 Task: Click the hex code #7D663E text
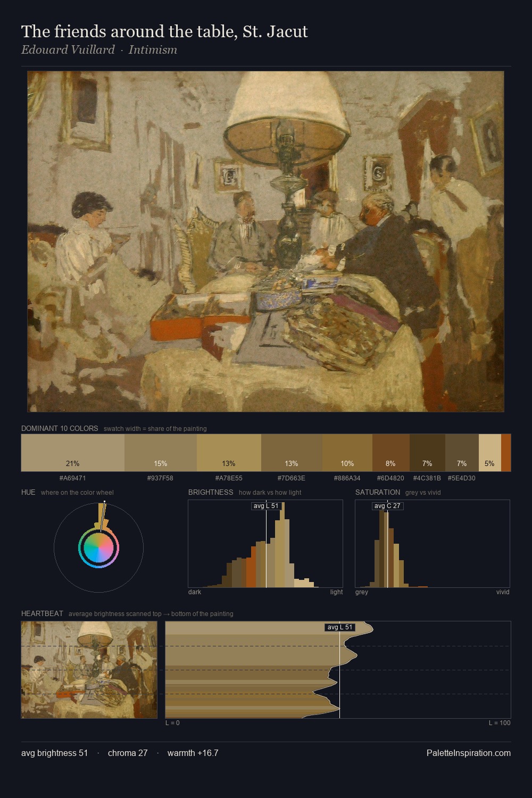(292, 478)
